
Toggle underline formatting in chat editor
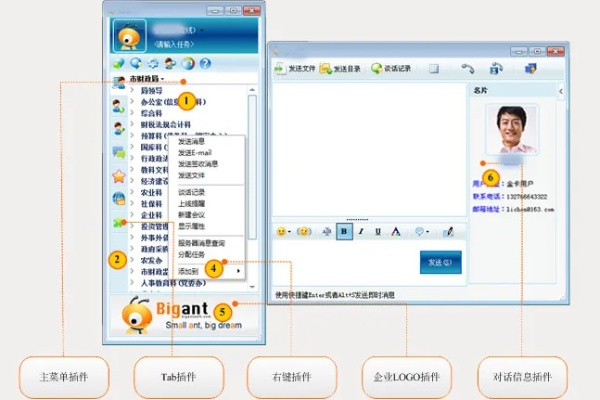pos(378,232)
